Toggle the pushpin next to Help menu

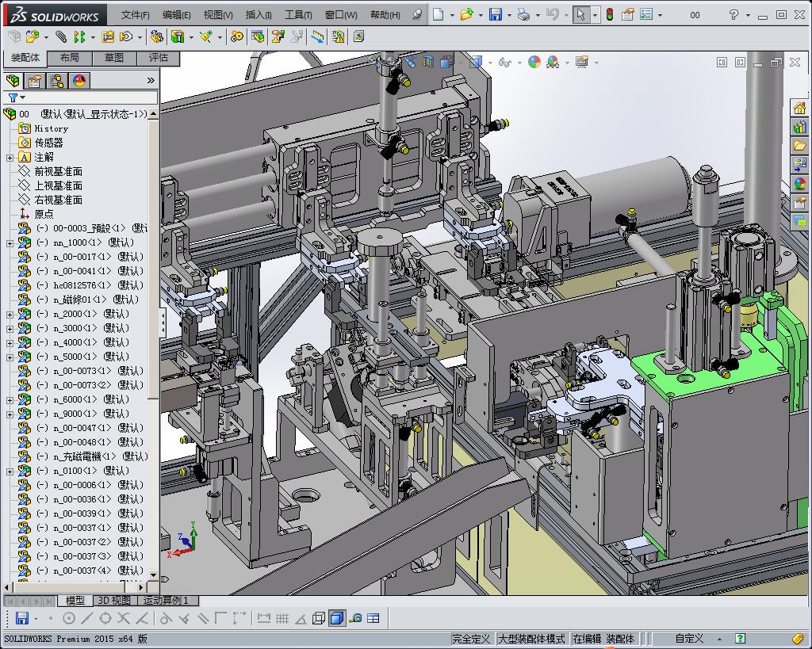click(417, 14)
